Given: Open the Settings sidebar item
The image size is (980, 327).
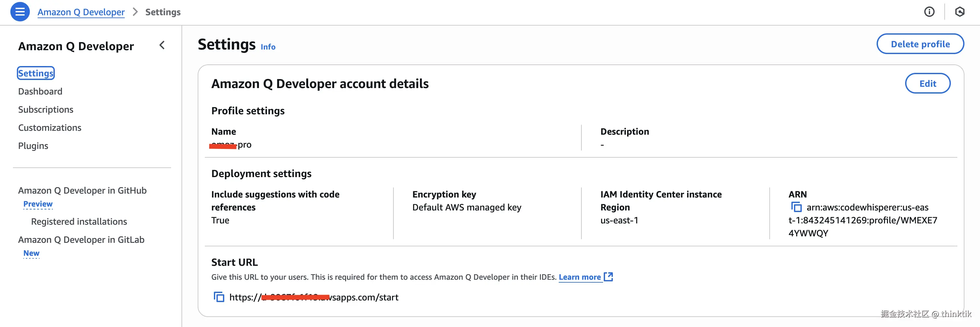Looking at the screenshot, I should click(36, 73).
